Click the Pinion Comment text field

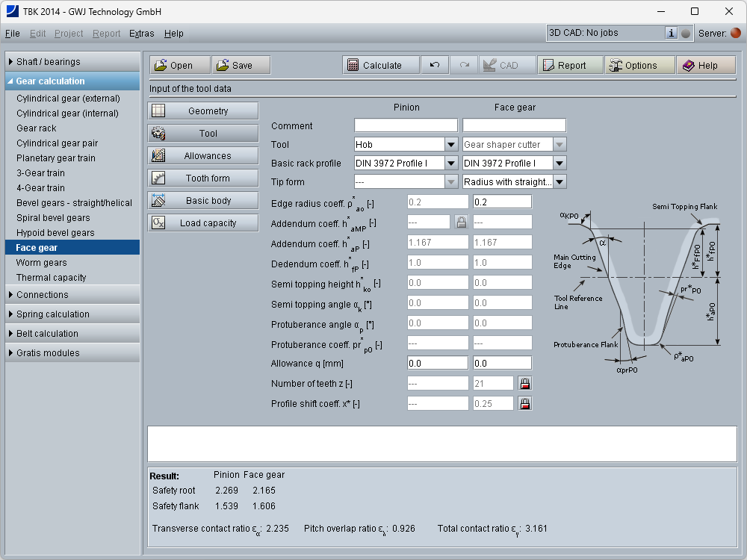pos(406,125)
